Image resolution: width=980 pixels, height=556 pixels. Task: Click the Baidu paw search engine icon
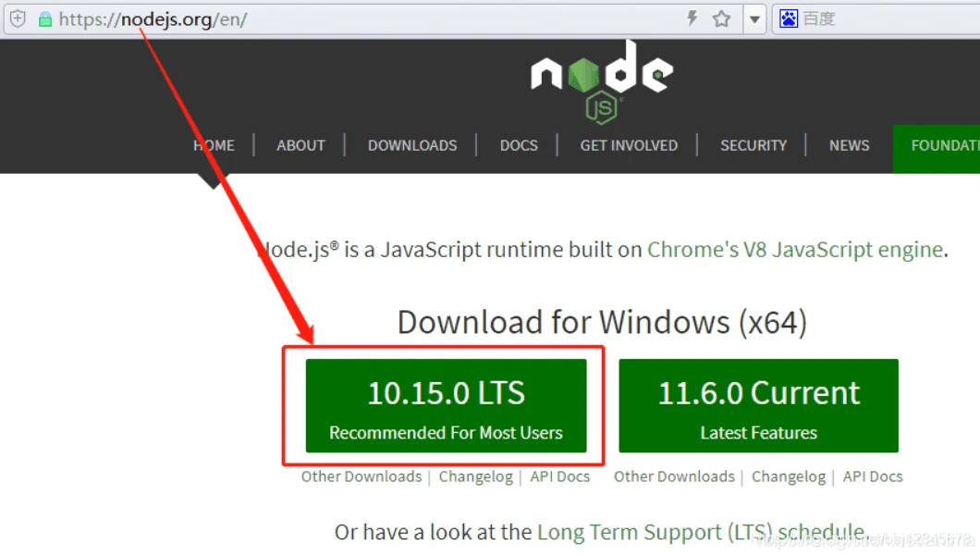789,19
